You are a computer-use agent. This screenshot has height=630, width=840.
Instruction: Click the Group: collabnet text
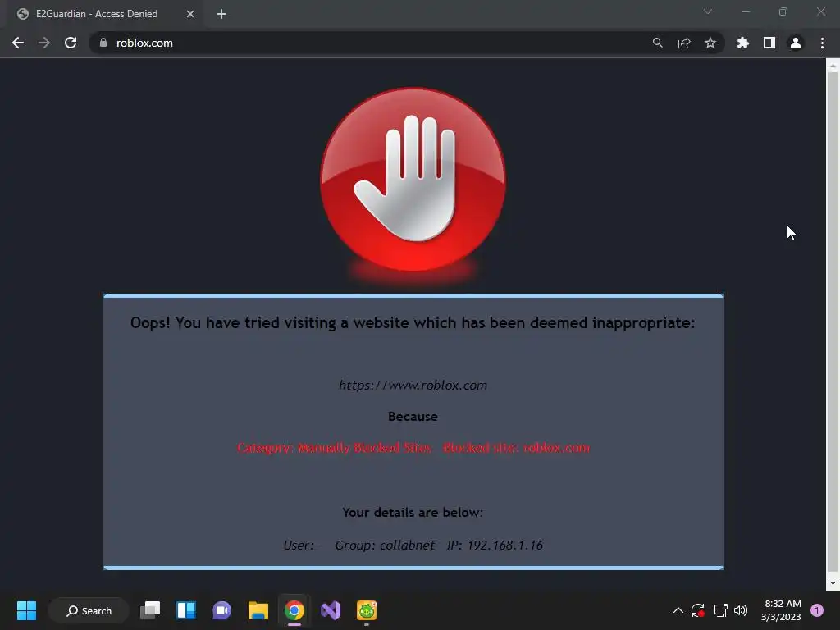(385, 546)
